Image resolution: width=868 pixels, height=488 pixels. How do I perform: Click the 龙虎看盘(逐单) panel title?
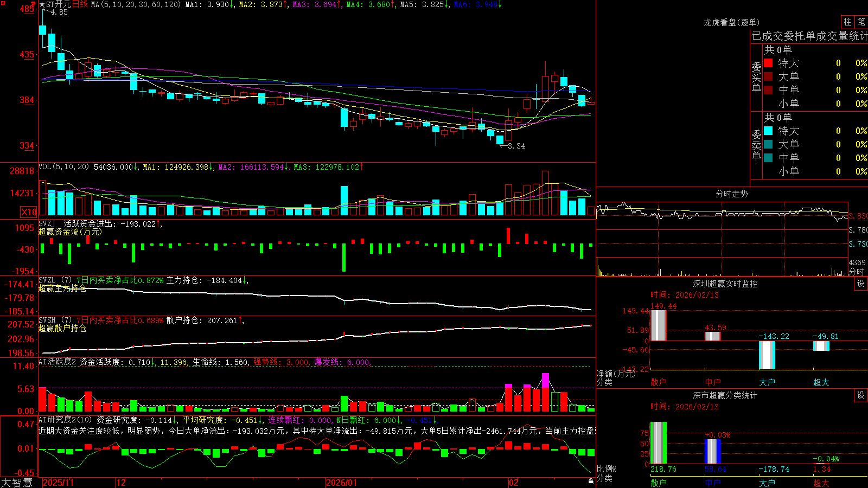(731, 22)
